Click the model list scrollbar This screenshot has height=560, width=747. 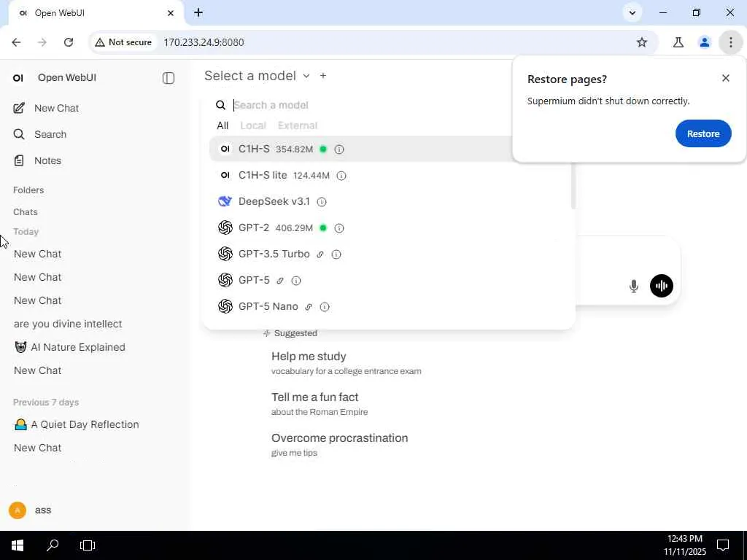[x=573, y=186]
